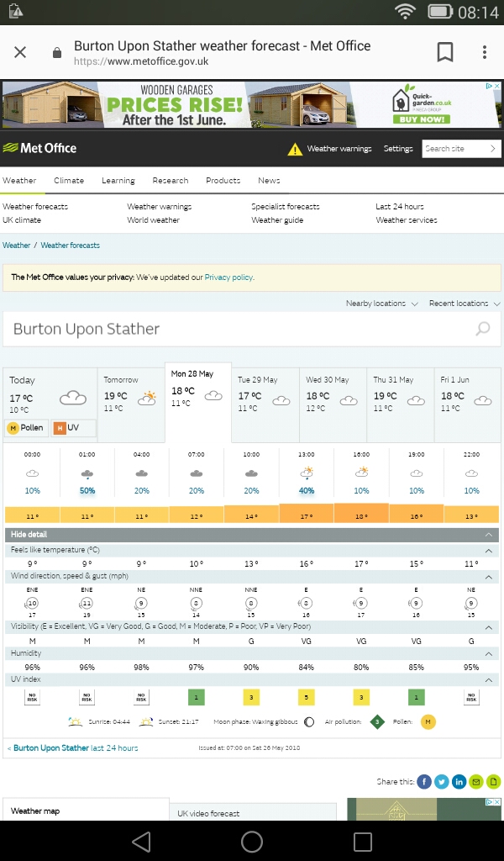
Task: Click green UV index 1 at 07:00
Action: tap(197, 697)
